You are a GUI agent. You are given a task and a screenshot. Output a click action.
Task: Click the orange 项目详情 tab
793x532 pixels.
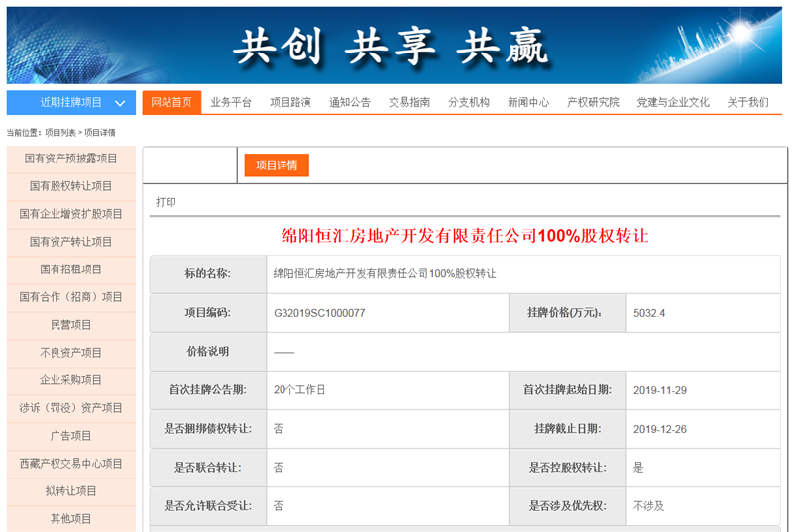tap(277, 165)
